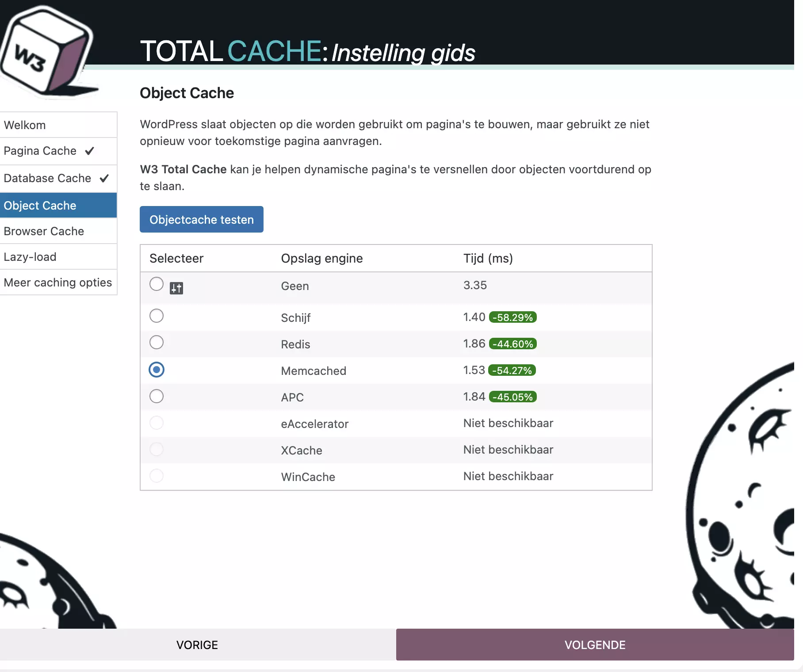Click the 1.53 time value
Image resolution: width=803 pixels, height=672 pixels.
point(474,370)
